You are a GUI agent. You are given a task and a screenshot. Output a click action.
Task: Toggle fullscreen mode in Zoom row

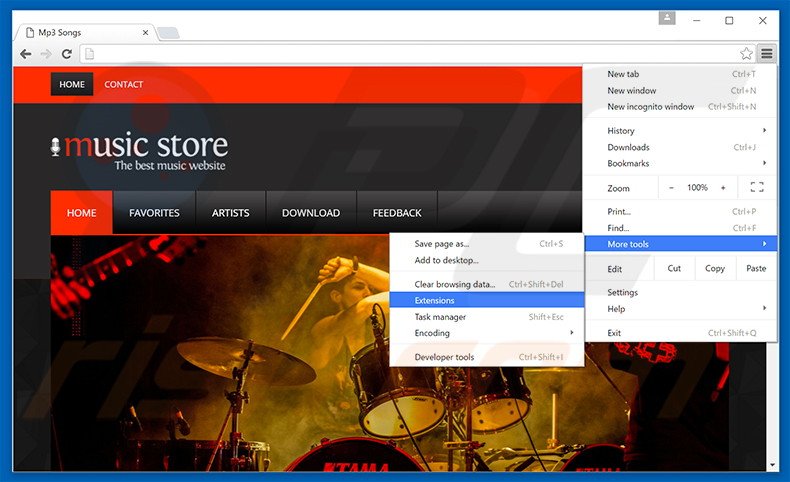pyautogui.click(x=757, y=187)
